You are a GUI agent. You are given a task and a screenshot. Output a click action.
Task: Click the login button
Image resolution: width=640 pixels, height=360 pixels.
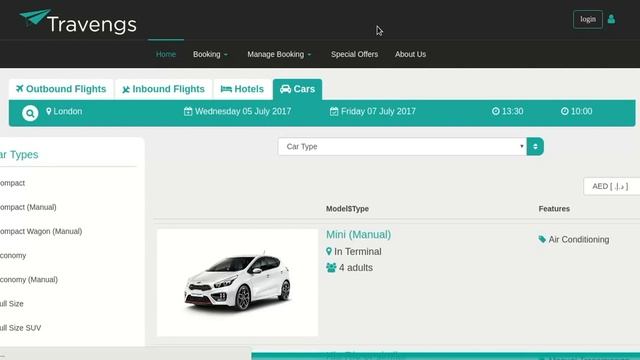click(x=588, y=19)
